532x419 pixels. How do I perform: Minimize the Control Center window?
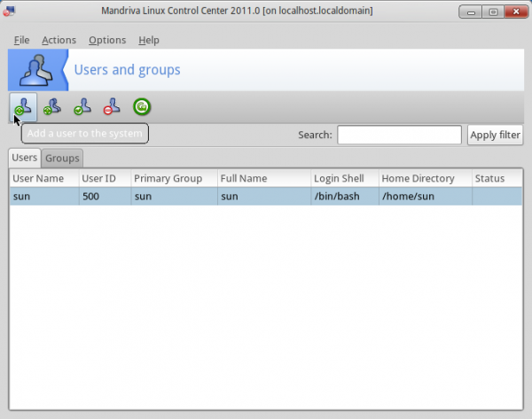(x=471, y=12)
